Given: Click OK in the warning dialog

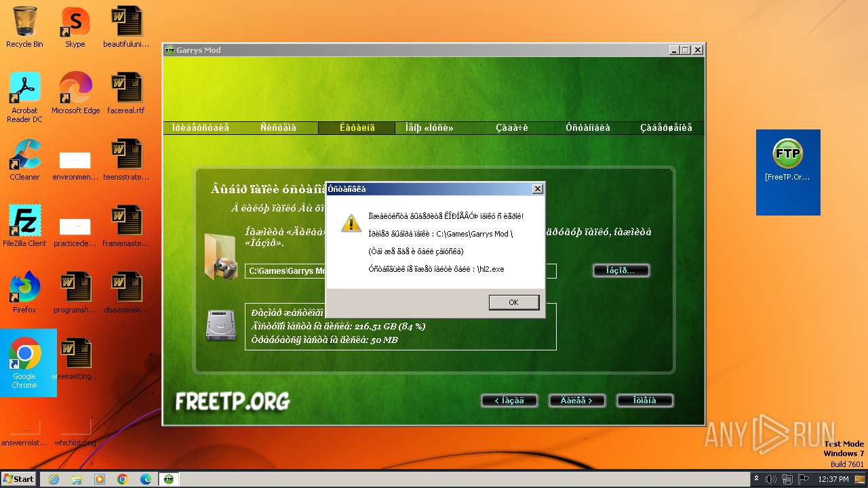Looking at the screenshot, I should click(x=513, y=302).
